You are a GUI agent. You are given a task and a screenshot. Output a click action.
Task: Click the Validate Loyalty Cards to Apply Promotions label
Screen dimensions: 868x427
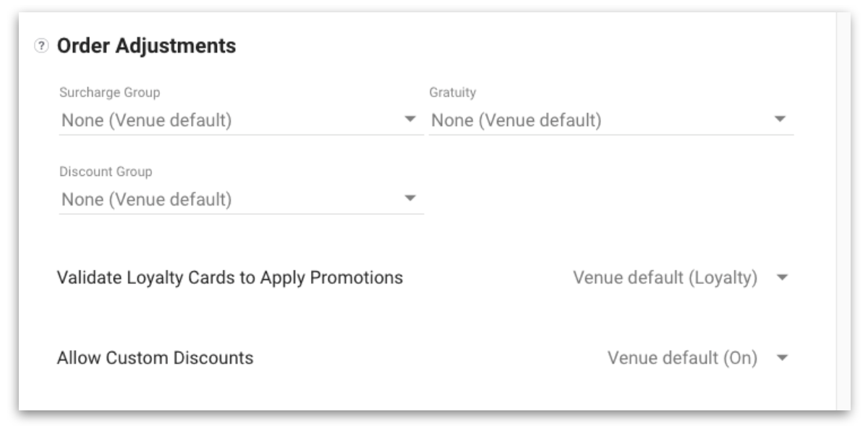click(230, 278)
